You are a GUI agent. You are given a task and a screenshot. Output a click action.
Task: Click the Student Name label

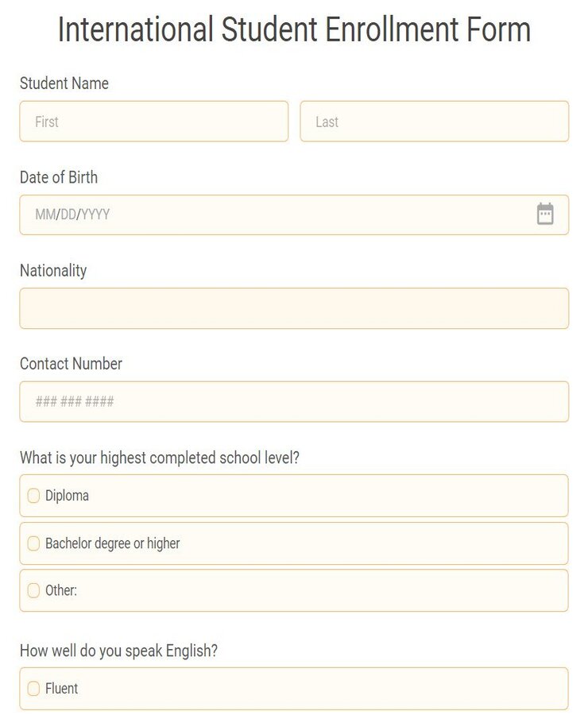point(64,83)
